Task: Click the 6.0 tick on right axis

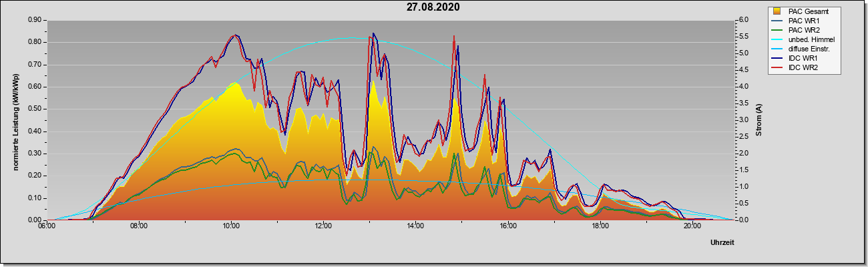Action: [742, 20]
